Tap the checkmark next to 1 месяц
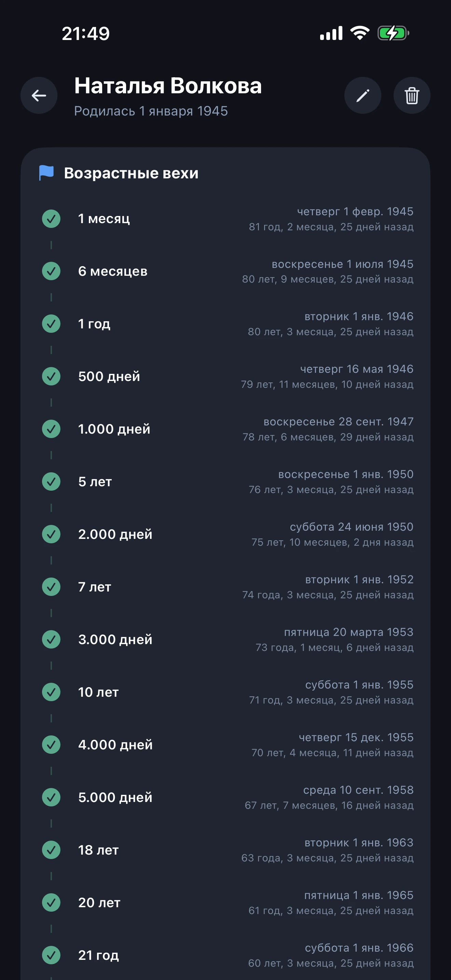 click(51, 219)
